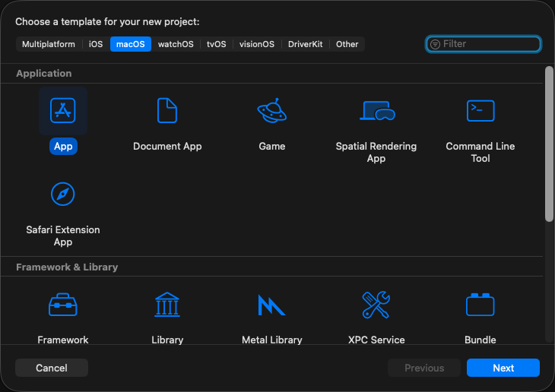Choose the Document App template icon

[x=167, y=111]
